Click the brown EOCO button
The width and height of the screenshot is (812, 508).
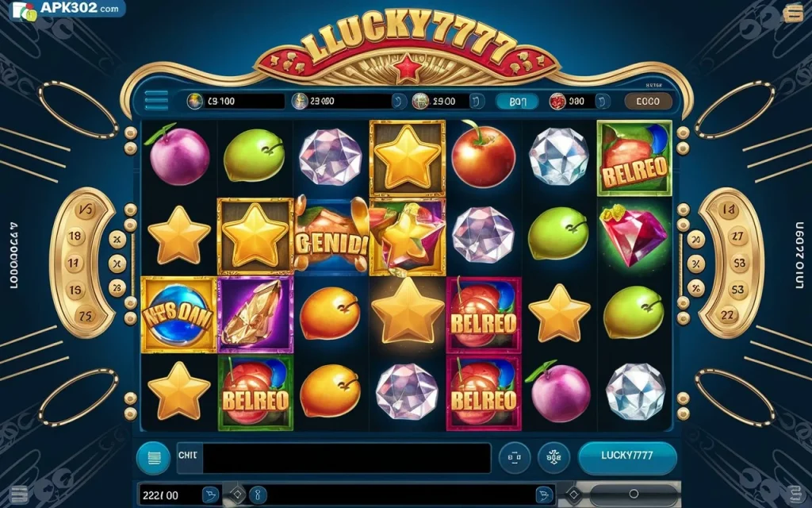click(x=648, y=102)
